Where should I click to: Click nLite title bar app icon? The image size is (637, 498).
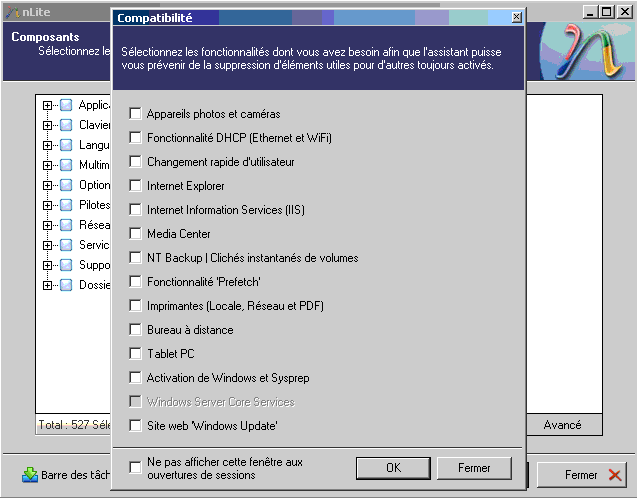pos(12,12)
